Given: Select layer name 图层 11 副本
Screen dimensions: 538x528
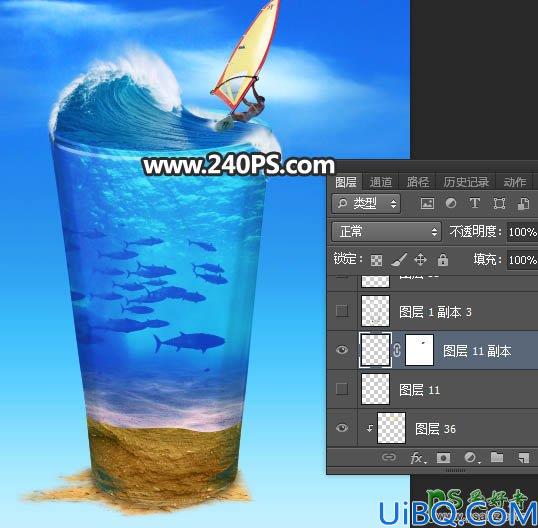Looking at the screenshot, I should [x=477, y=351].
